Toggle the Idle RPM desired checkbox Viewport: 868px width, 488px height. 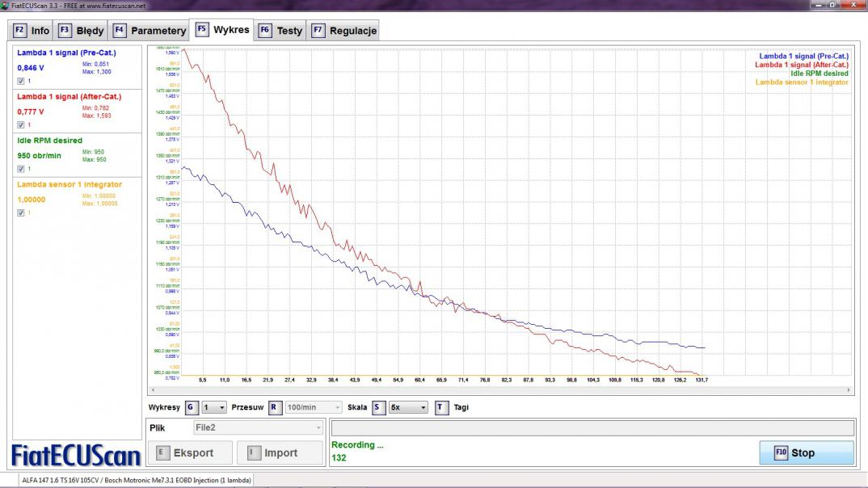pos(21,169)
